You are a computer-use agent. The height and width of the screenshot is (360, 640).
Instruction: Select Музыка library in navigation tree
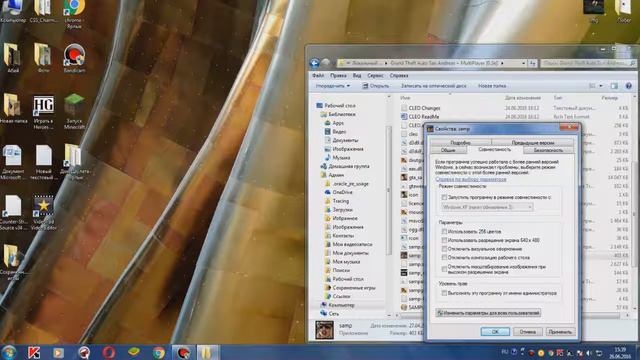click(x=337, y=158)
